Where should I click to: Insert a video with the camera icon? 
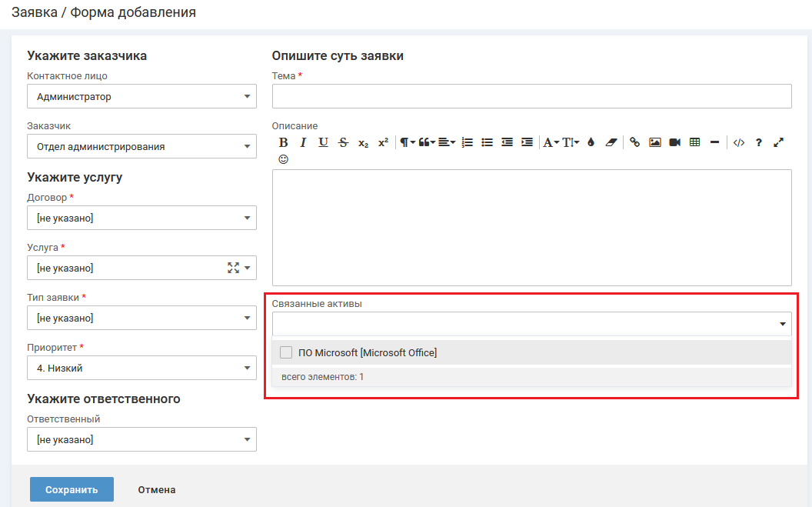pos(675,142)
